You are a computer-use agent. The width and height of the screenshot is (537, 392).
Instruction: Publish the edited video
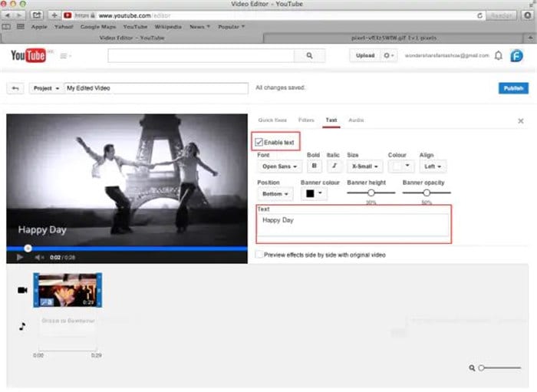click(x=513, y=88)
